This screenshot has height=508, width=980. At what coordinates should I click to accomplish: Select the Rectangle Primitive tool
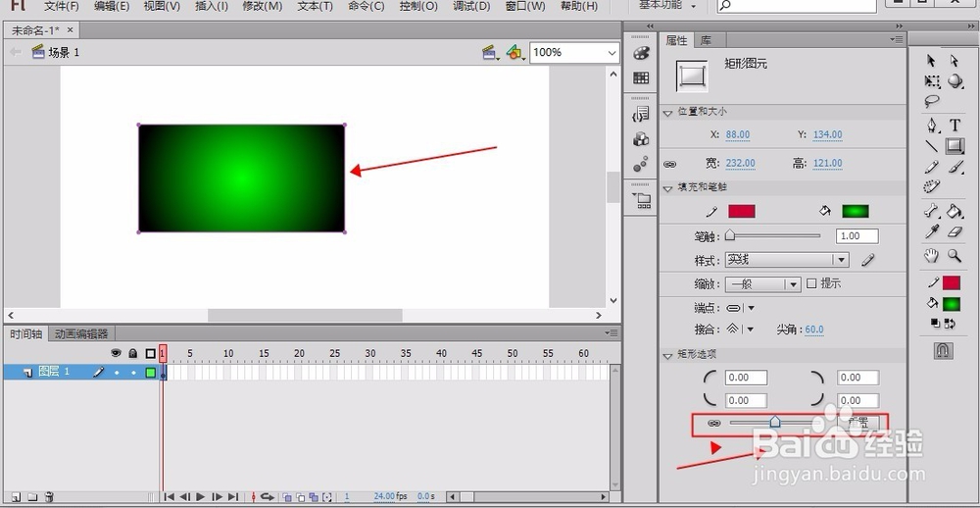955,146
